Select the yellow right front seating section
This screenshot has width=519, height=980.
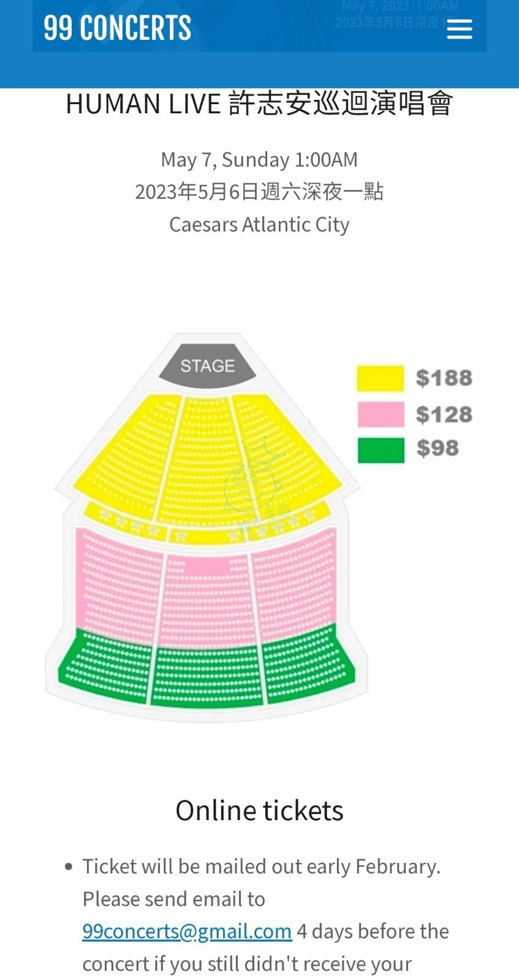click(284, 452)
